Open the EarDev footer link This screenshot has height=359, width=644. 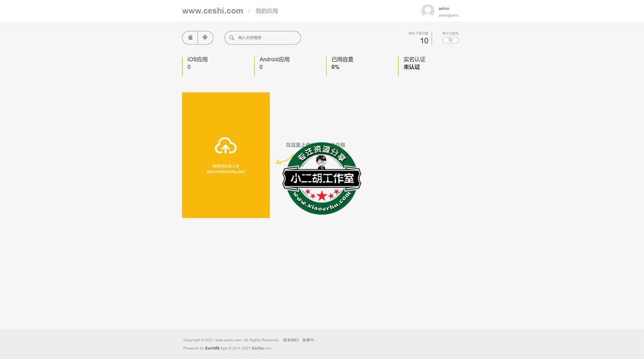[x=258, y=348]
